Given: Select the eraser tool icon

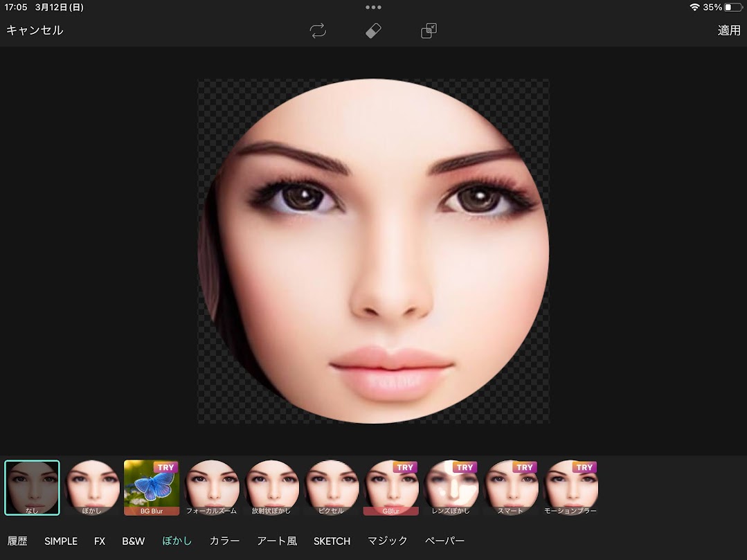Looking at the screenshot, I should point(373,30).
